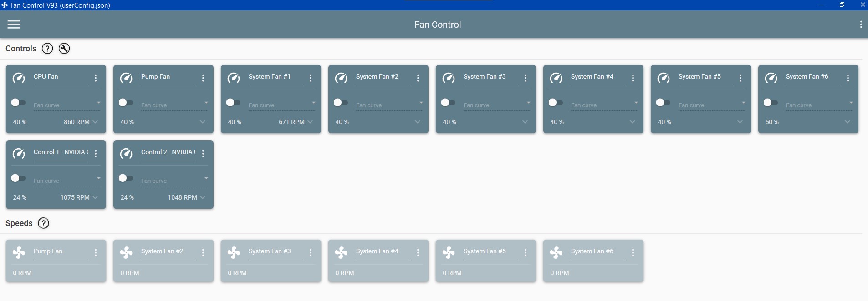Edit the Control 1 - NVIDIA name field

61,153
